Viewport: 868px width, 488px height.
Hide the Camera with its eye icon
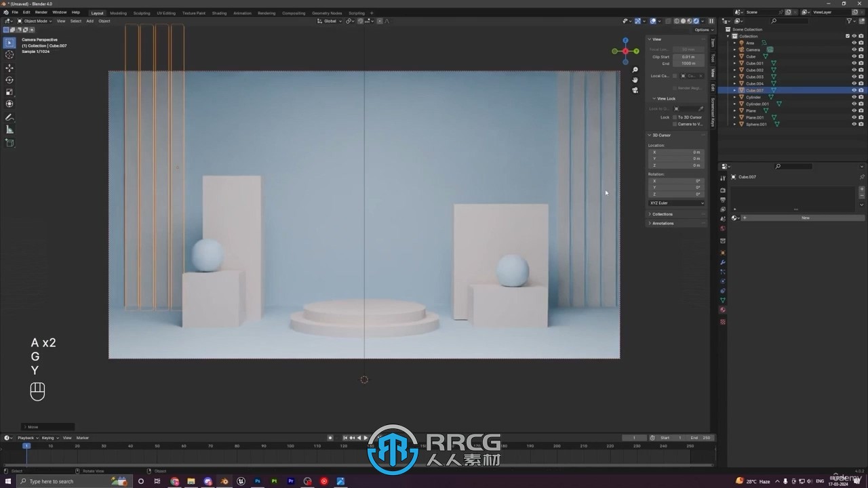pyautogui.click(x=854, y=49)
